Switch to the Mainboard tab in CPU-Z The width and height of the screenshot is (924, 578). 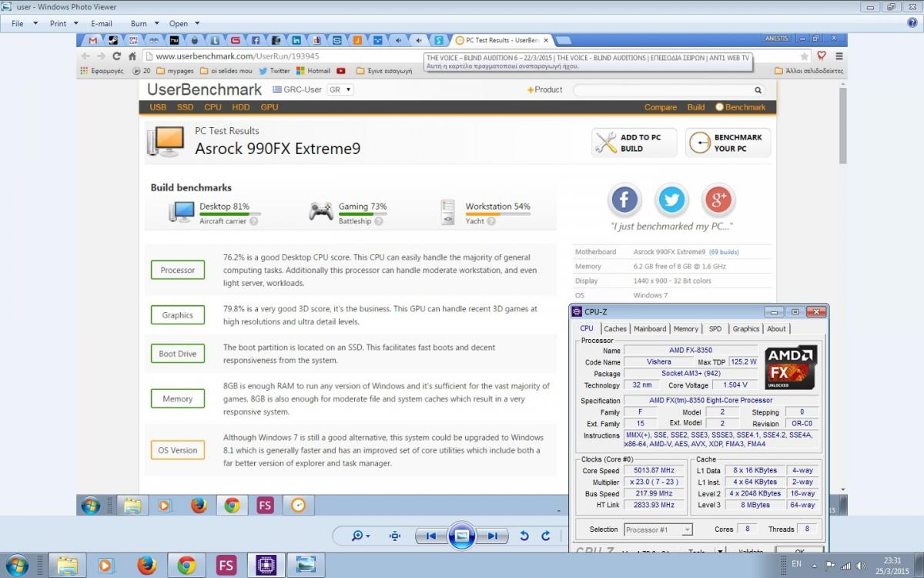(x=650, y=328)
